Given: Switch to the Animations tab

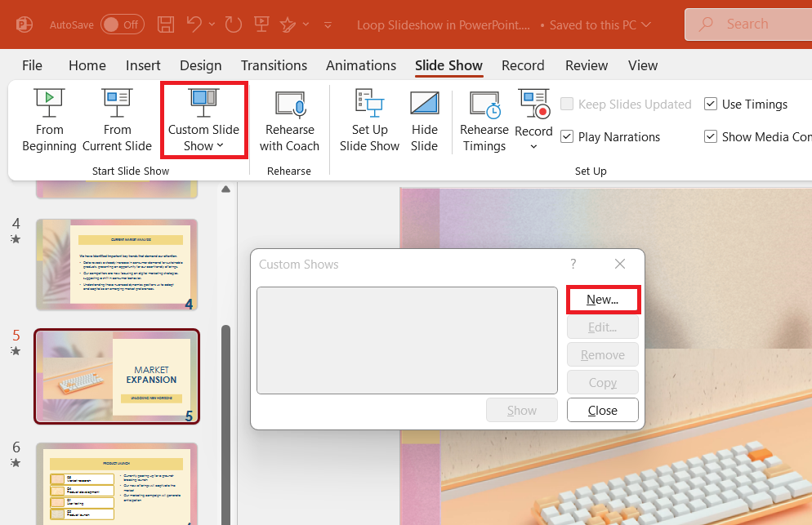Looking at the screenshot, I should 361,65.
